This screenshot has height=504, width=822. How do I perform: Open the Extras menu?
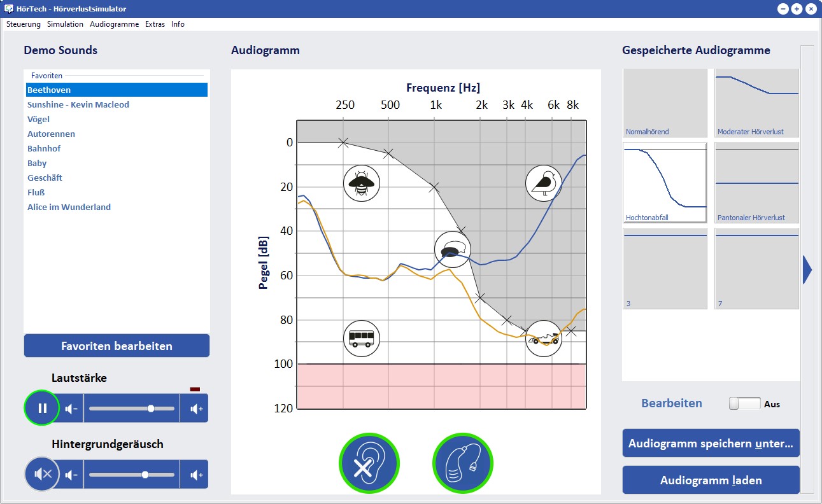155,24
